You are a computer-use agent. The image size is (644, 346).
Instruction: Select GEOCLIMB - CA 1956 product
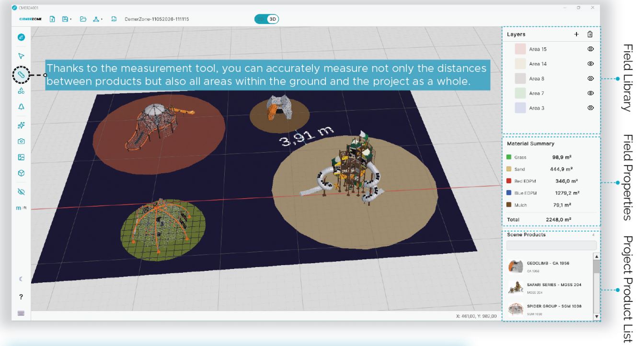pyautogui.click(x=548, y=263)
